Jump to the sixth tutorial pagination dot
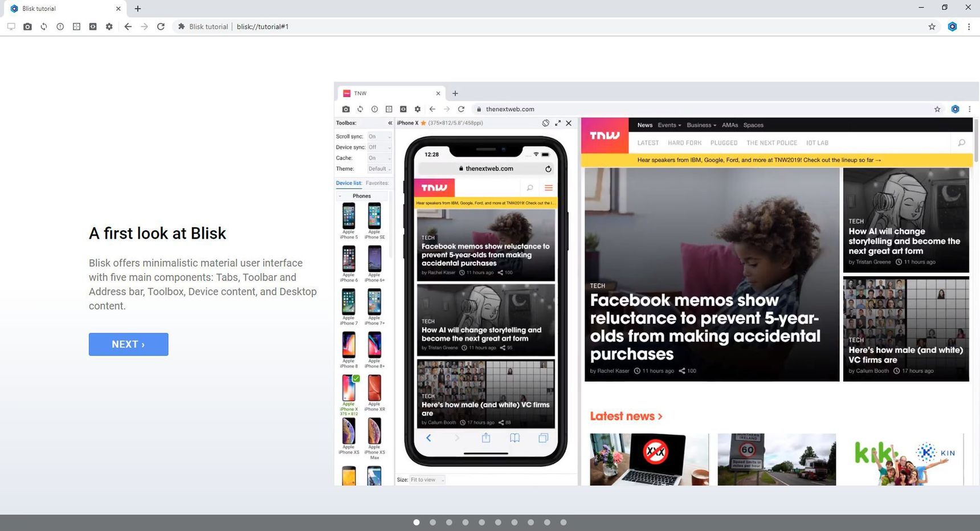 click(498, 522)
